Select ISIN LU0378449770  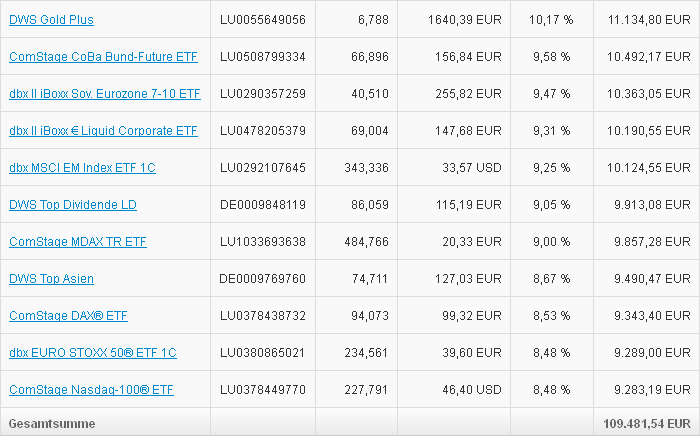tap(263, 390)
